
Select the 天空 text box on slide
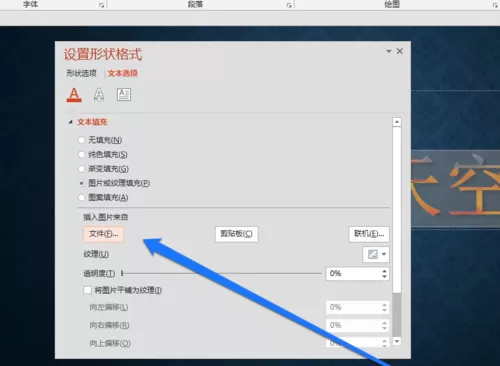pyautogui.click(x=455, y=189)
